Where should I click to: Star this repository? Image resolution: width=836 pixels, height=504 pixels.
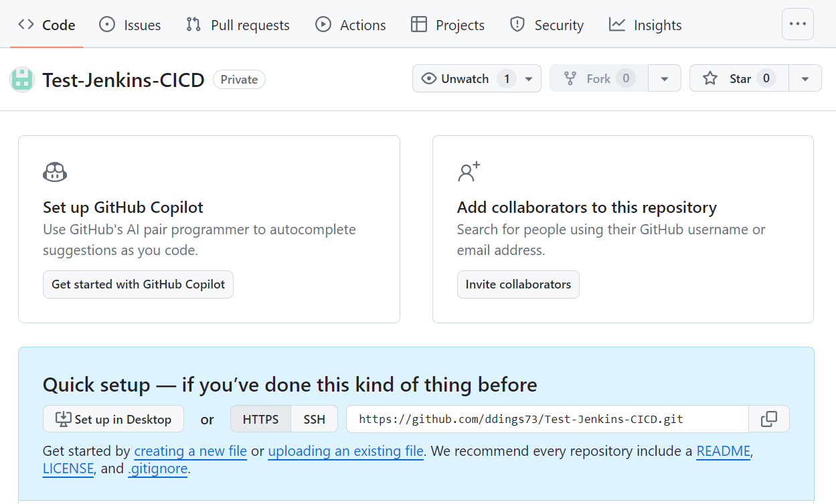(x=740, y=78)
